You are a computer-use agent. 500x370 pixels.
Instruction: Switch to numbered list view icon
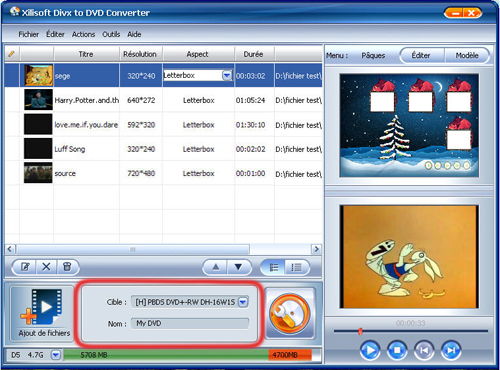pyautogui.click(x=296, y=267)
